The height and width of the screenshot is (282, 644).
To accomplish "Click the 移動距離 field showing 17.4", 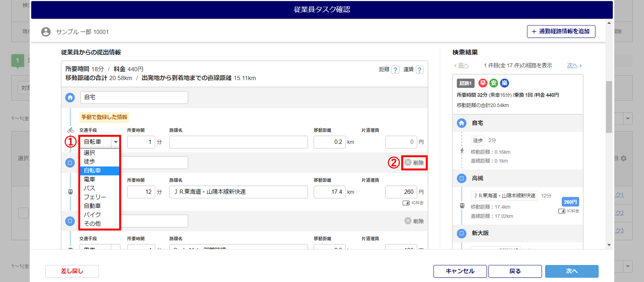I will pyautogui.click(x=330, y=192).
